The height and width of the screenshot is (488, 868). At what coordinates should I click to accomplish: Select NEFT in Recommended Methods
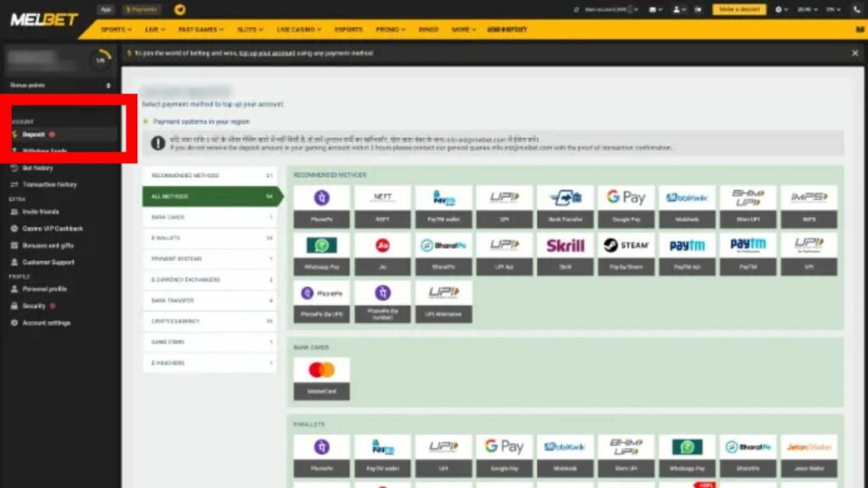[x=382, y=207]
